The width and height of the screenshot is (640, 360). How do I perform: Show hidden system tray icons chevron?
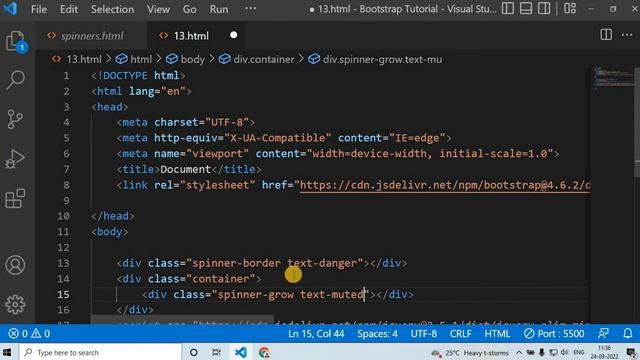[519, 353]
